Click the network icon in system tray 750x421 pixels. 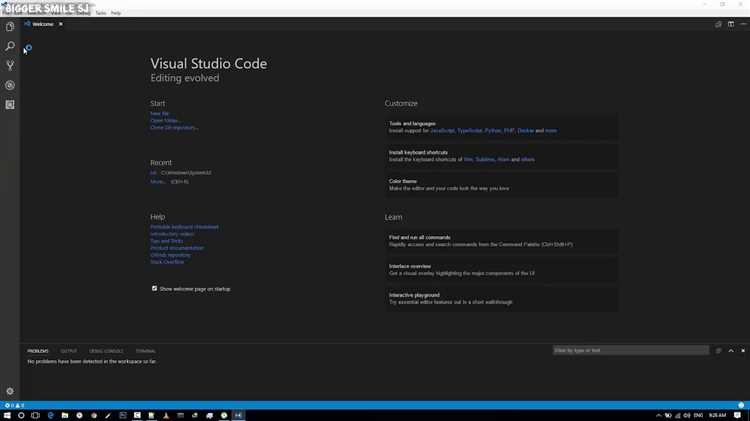pos(677,415)
